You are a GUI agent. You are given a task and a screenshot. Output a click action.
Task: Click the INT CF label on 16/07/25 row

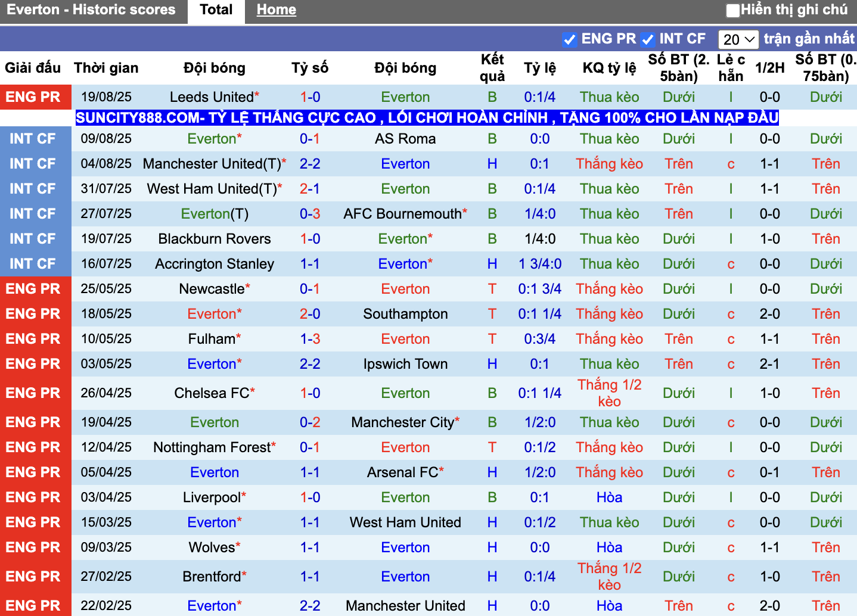(x=33, y=264)
